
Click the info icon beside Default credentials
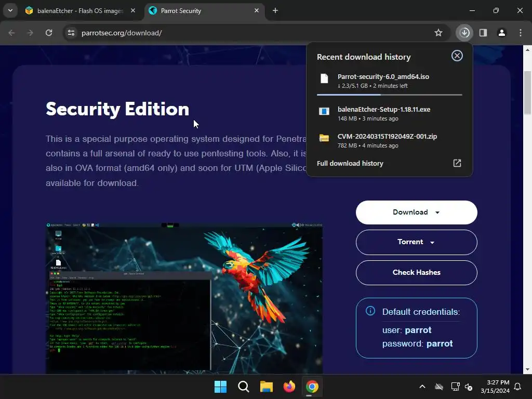(370, 311)
